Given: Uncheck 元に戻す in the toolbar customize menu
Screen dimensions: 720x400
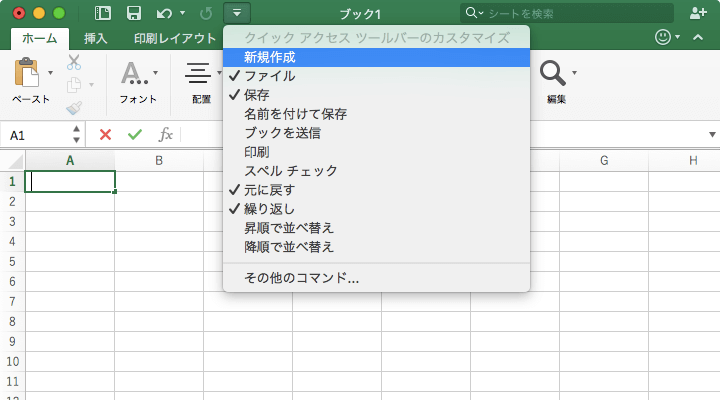Looking at the screenshot, I should [269, 190].
